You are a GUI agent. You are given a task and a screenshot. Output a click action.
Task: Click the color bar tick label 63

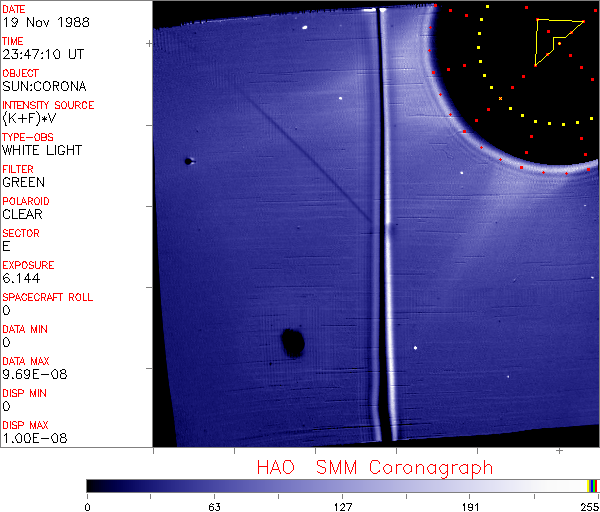(214, 507)
